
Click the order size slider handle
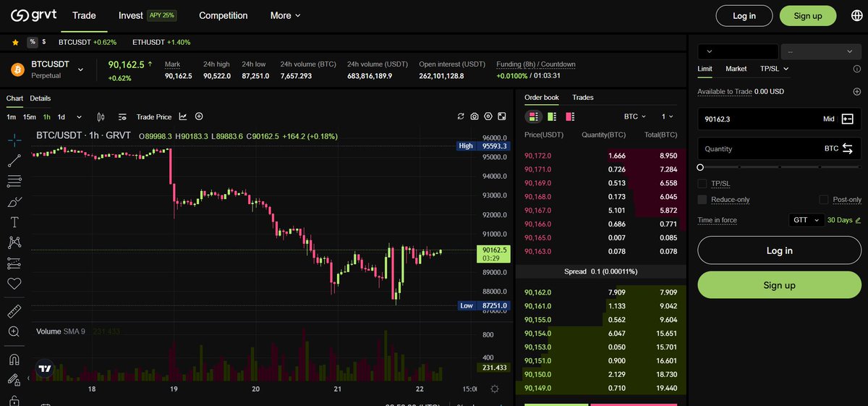point(700,167)
